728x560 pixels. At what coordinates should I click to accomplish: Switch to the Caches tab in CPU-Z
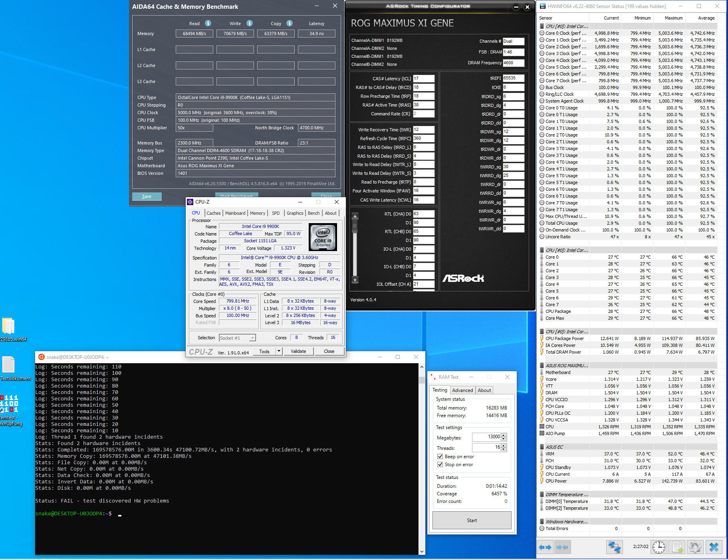[214, 213]
